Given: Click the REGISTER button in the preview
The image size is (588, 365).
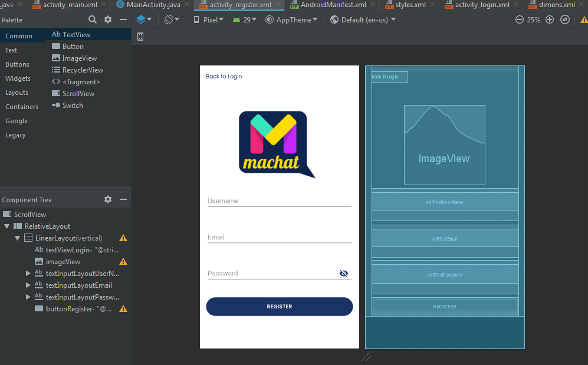Looking at the screenshot, I should click(x=279, y=306).
